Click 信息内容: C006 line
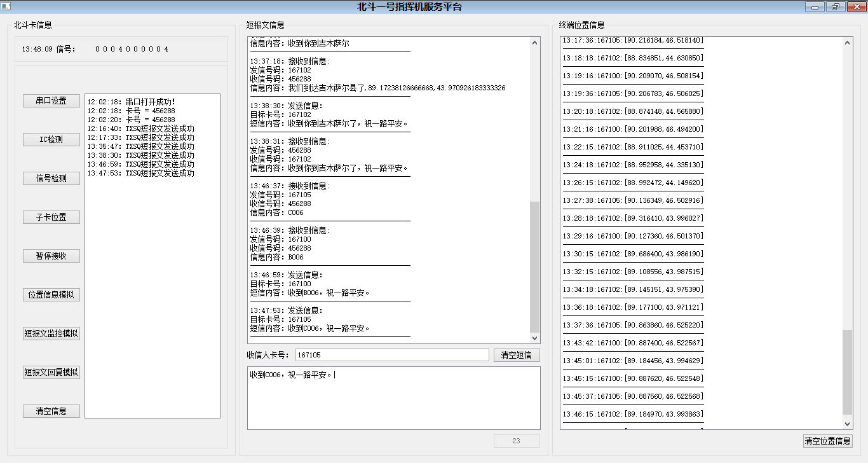 [x=277, y=212]
